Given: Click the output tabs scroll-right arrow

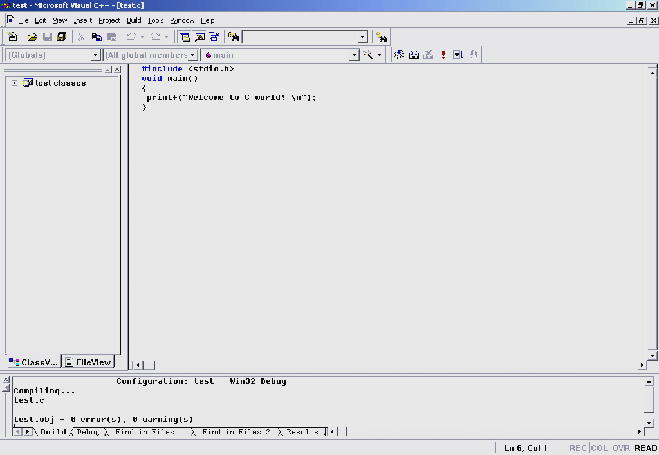Looking at the screenshot, I should pos(28,431).
